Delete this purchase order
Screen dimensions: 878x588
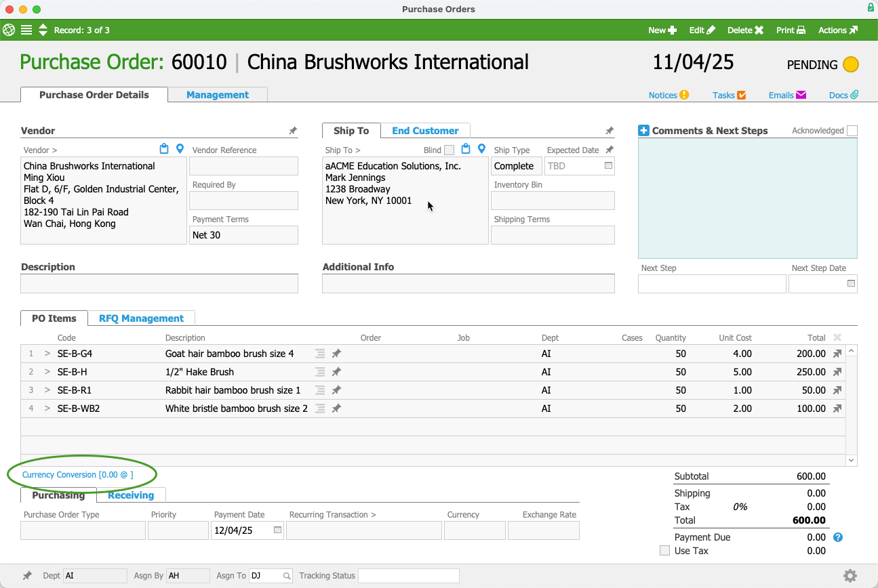746,30
